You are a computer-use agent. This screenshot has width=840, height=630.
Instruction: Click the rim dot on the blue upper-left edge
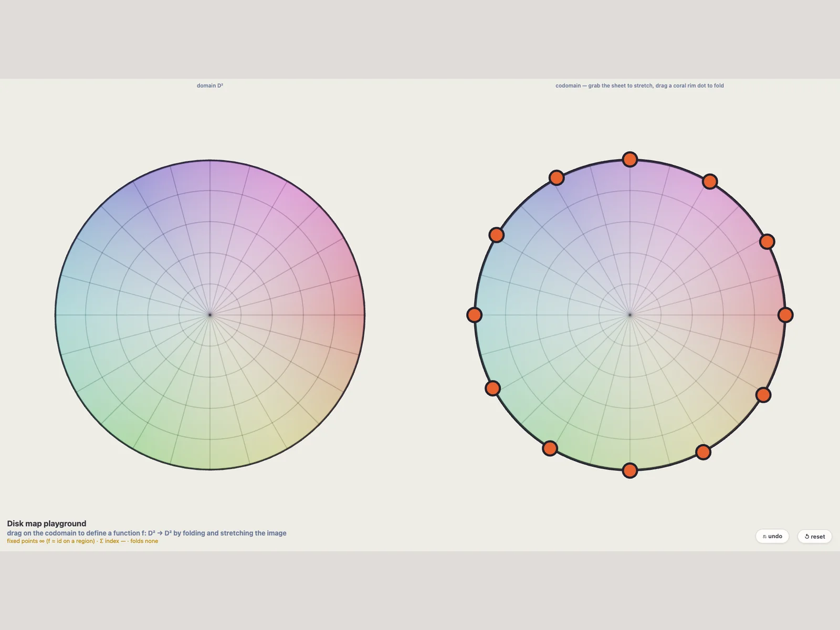click(496, 235)
